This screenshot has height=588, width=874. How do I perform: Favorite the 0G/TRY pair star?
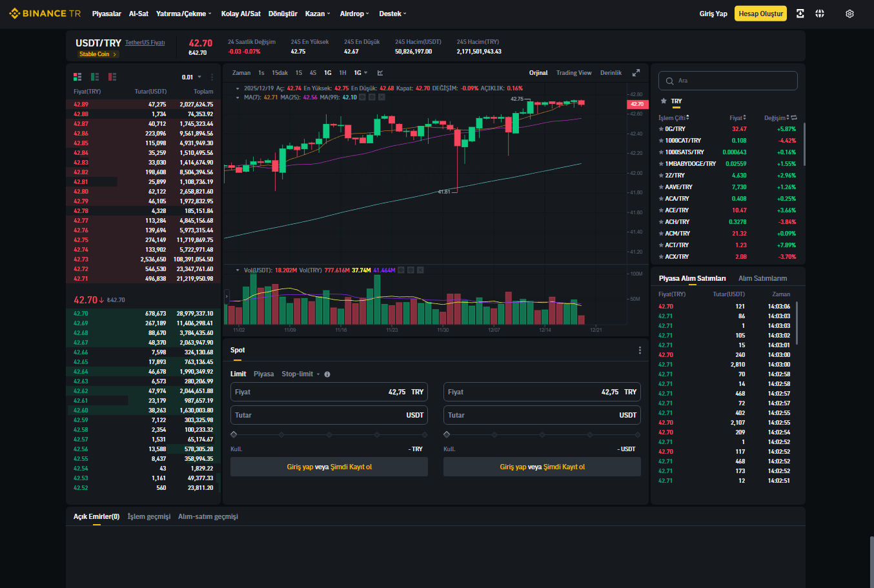tap(661, 129)
